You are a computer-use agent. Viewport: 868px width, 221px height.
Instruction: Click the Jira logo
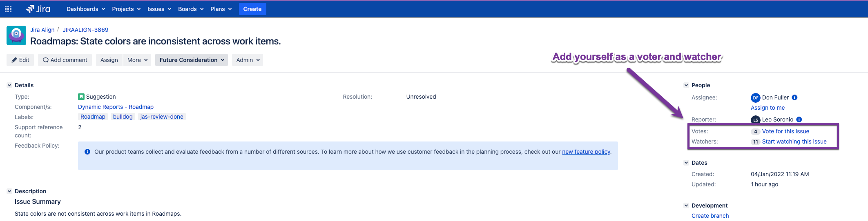[x=38, y=9]
